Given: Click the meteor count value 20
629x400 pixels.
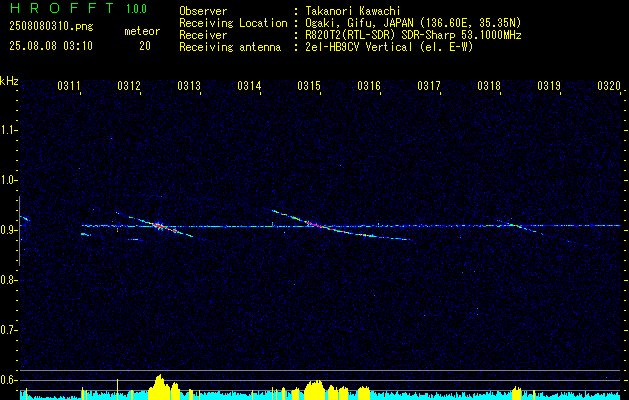Looking at the screenshot, I should [145, 46].
